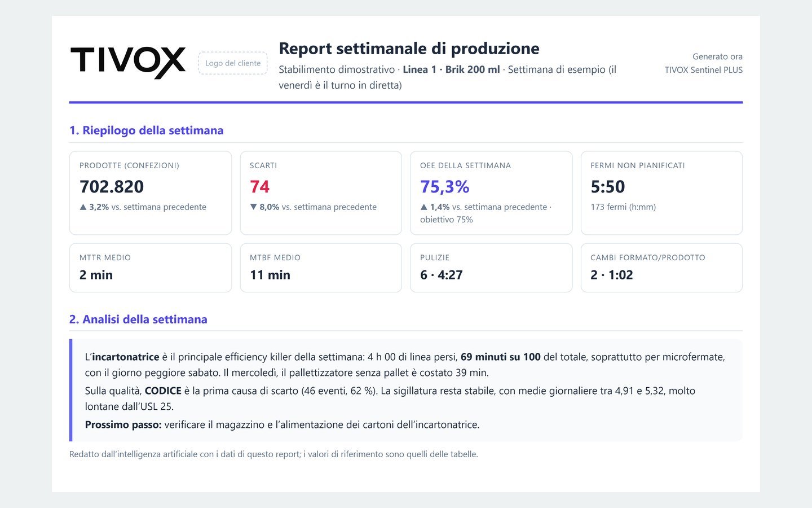This screenshot has height=508, width=812.
Task: Click the '2 · 1:02' changeover value
Action: 612,275
